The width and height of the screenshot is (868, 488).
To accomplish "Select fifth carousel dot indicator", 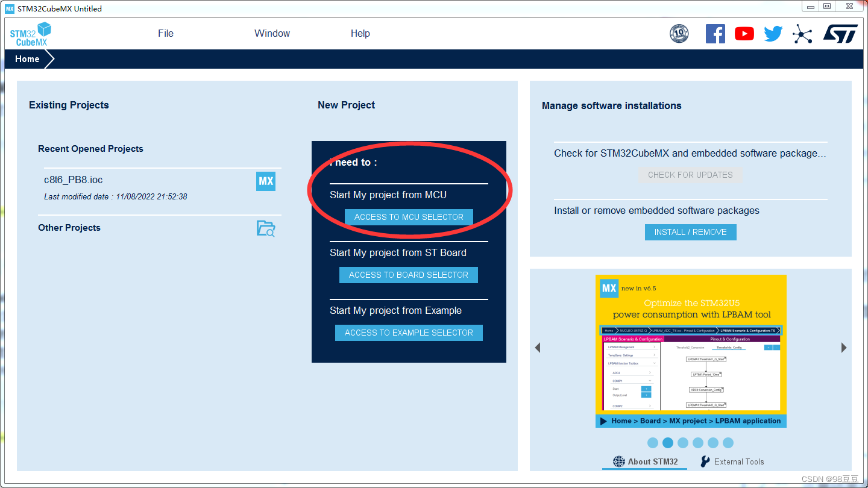I will 713,443.
